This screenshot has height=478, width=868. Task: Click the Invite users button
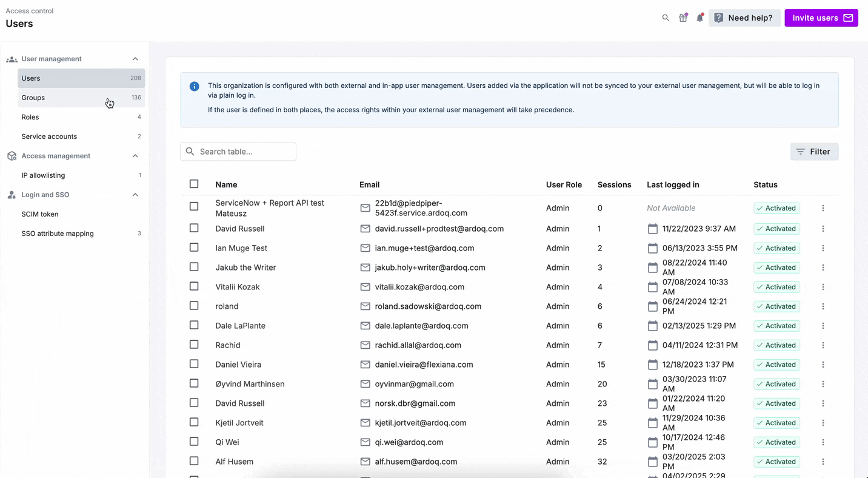point(821,18)
